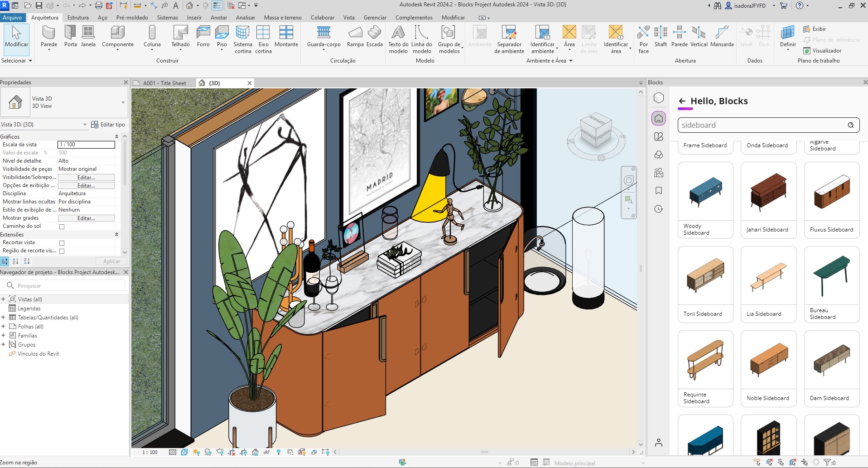Select the Telhado roof tool
The height and width of the screenshot is (468, 868).
(x=180, y=36)
